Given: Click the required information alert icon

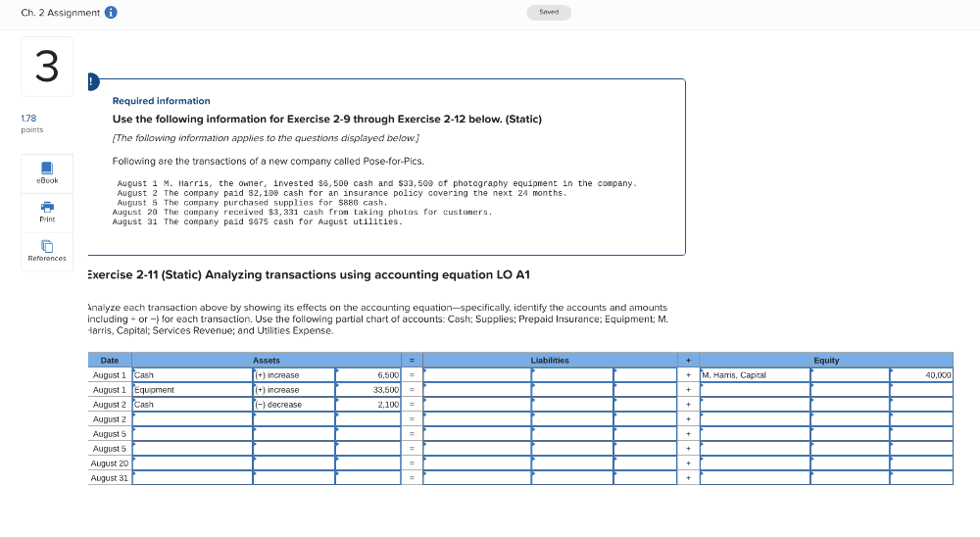Looking at the screenshot, I should [x=92, y=81].
